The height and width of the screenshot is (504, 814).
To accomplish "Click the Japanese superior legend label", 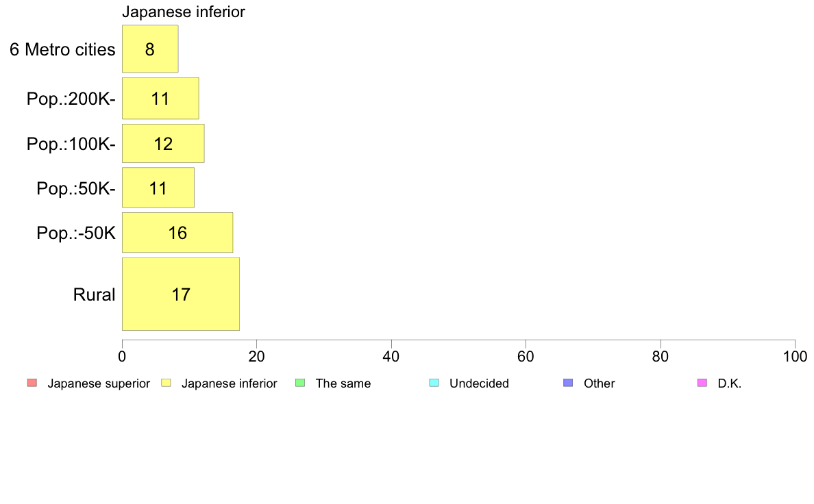I will tap(99, 383).
